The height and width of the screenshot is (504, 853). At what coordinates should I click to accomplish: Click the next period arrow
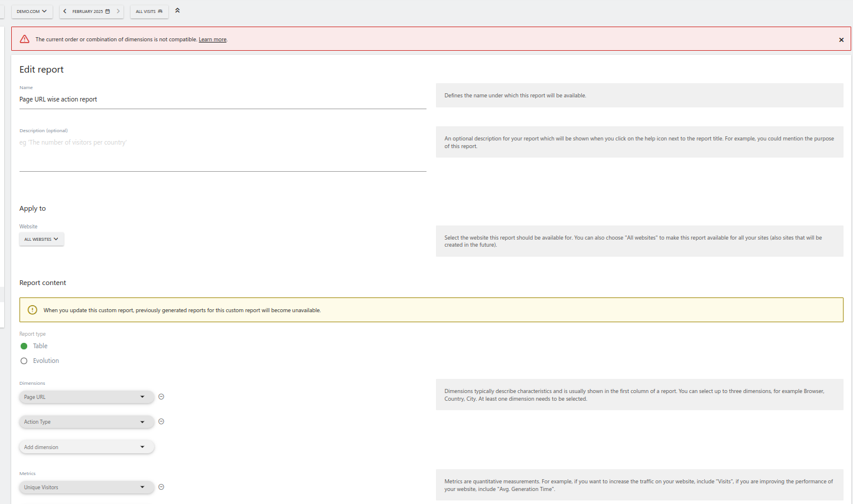tap(118, 11)
